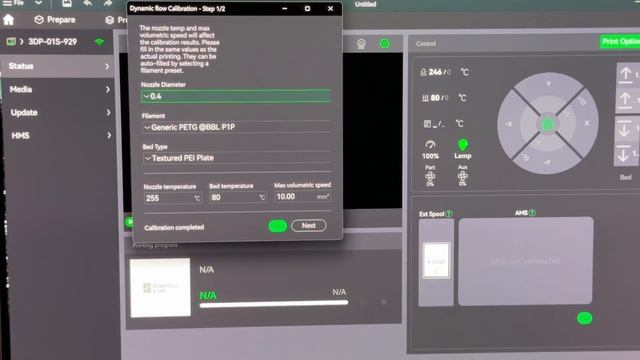The width and height of the screenshot is (640, 360).
Task: Click the green play icon under video
Action: (130, 222)
